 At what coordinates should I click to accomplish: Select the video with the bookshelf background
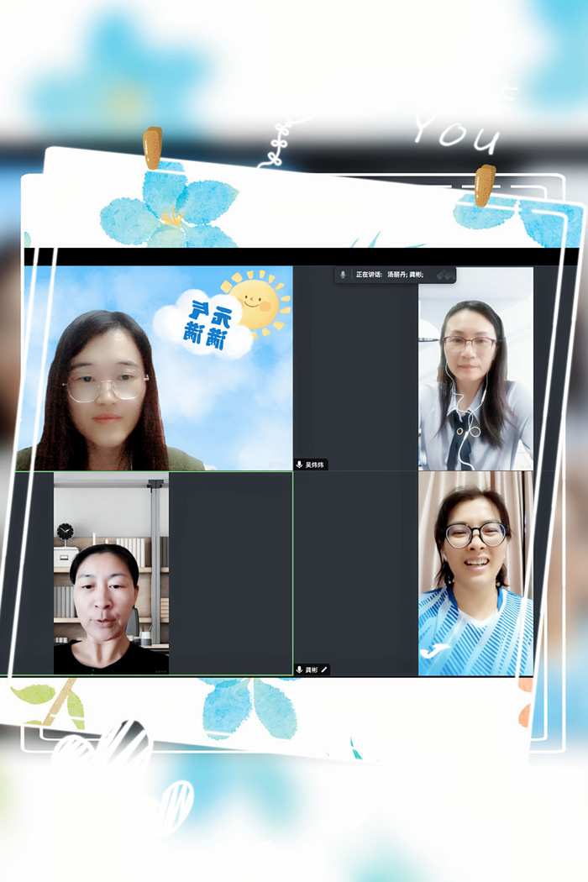[111, 573]
